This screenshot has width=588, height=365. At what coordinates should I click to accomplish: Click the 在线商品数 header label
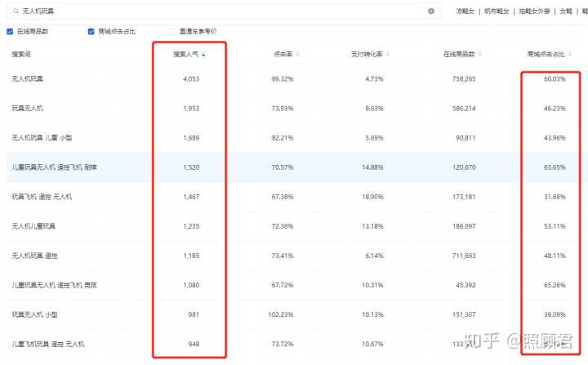point(459,55)
